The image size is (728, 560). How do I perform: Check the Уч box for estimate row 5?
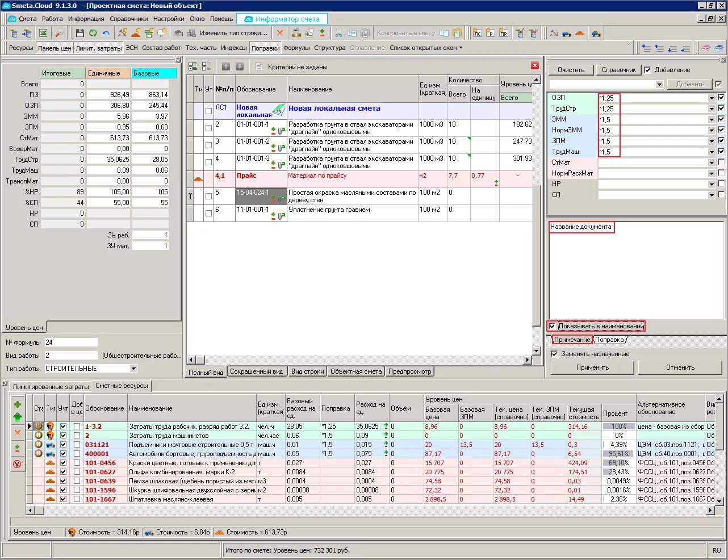click(x=208, y=197)
